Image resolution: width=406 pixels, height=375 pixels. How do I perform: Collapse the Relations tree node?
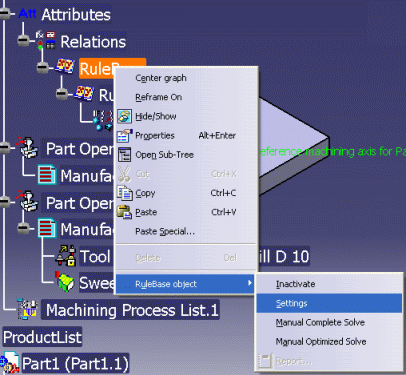click(23, 40)
